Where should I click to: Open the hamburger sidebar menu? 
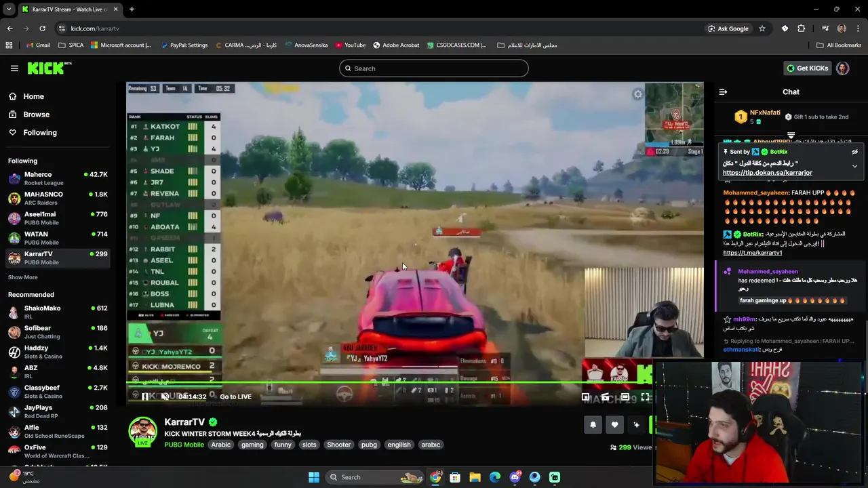14,68
